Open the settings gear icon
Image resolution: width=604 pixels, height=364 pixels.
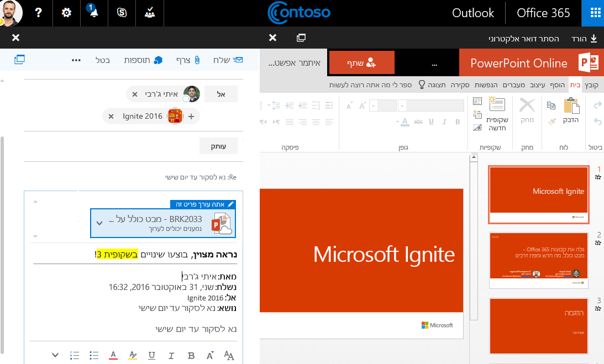tap(66, 13)
